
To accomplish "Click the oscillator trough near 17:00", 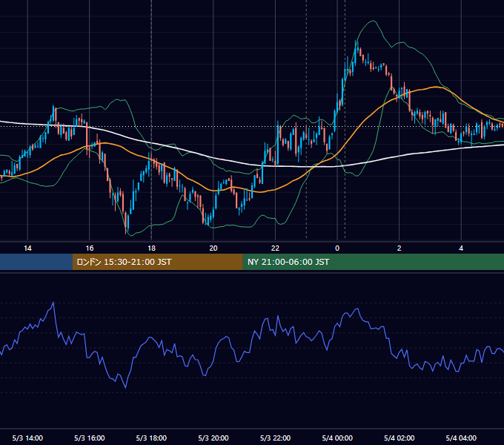I will (x=125, y=386).
